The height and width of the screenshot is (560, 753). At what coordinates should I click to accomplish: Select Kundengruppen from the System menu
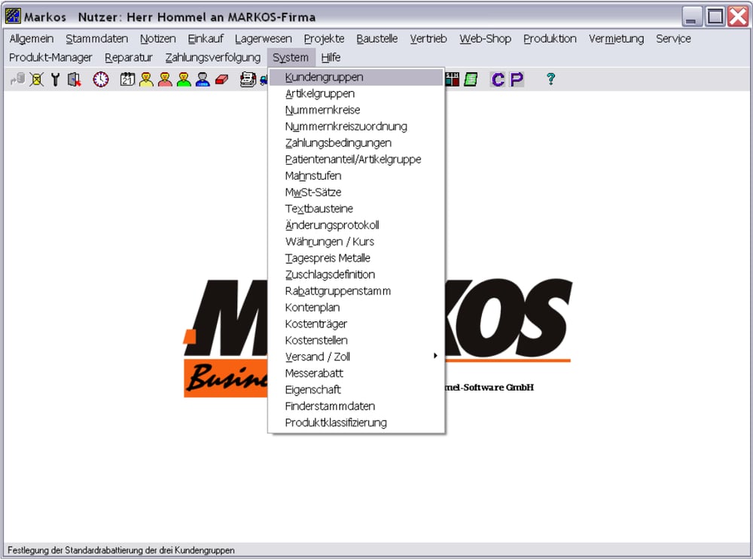[356, 78]
